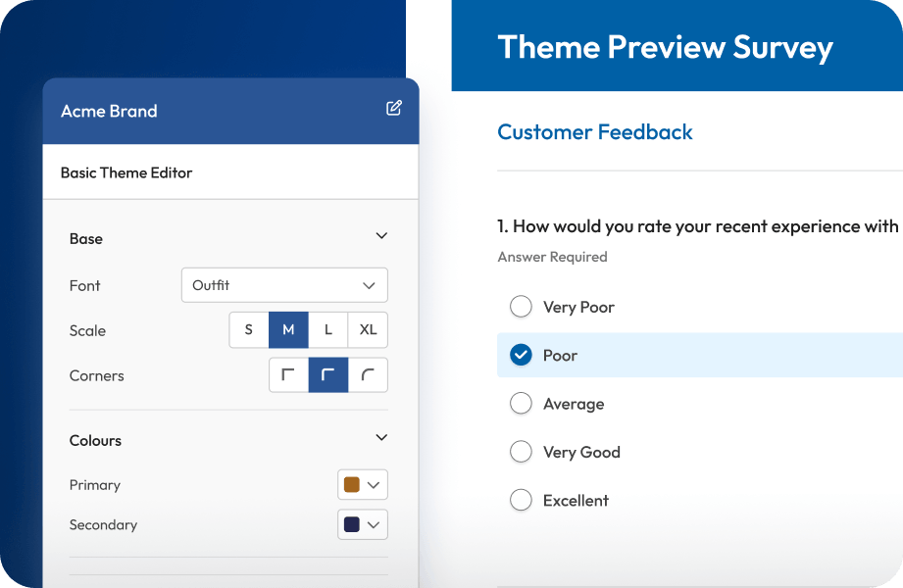Choose the Average radio button
Screen dimensions: 903x588
point(521,404)
